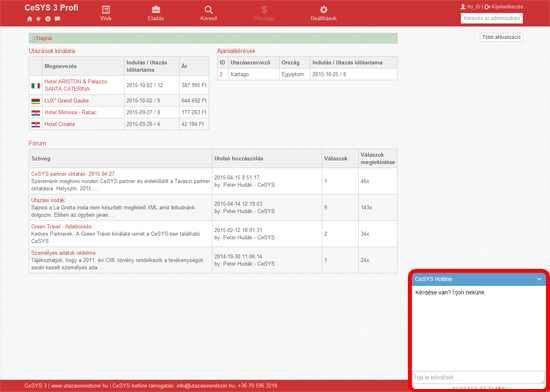Click the Ajánlatkérések heading
This screenshot has height=392, width=550.
tap(236, 51)
